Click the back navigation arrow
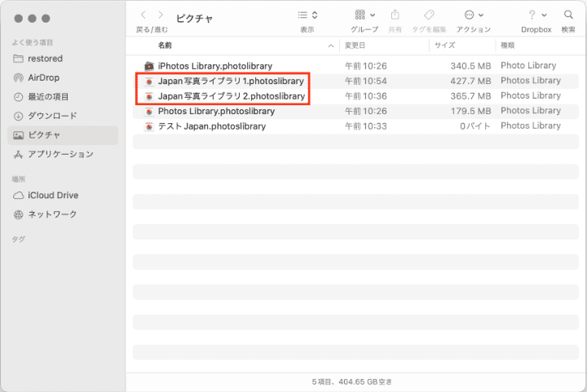The width and height of the screenshot is (587, 392). (144, 15)
